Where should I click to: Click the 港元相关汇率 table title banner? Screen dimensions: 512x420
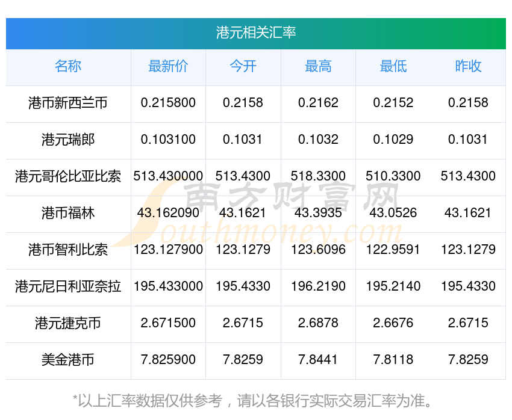point(255,33)
